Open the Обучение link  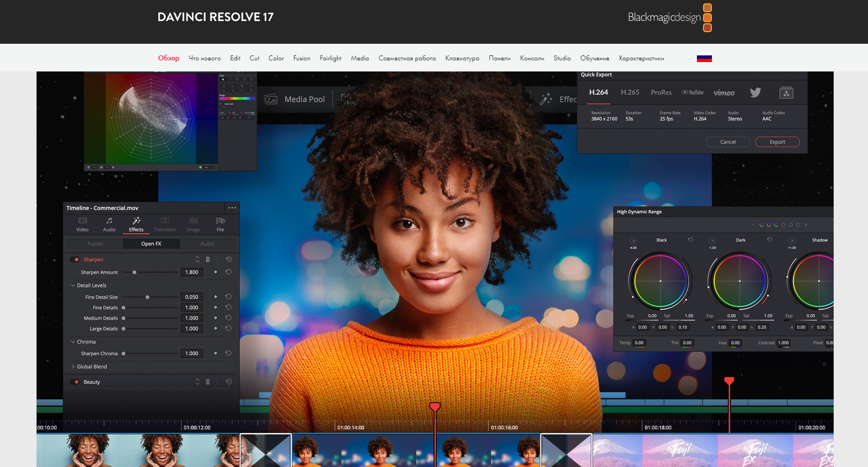(595, 58)
